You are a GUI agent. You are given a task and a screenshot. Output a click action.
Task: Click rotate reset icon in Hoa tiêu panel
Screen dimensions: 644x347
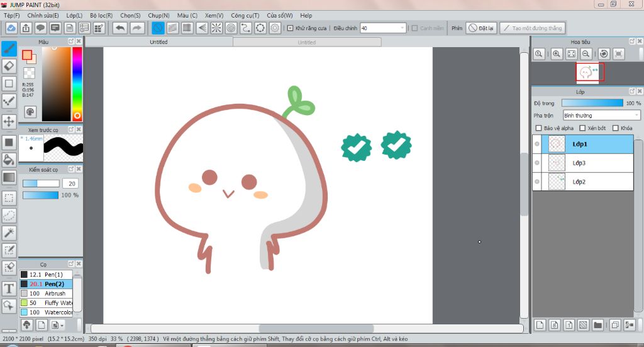pyautogui.click(x=604, y=54)
